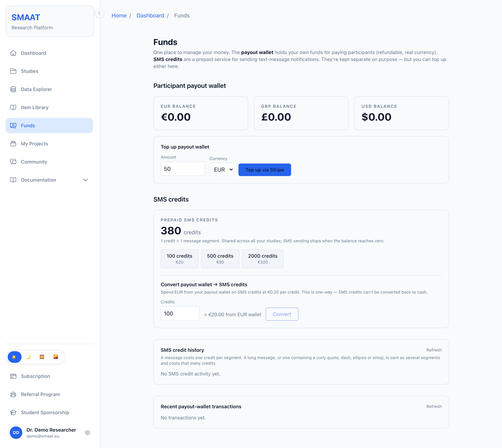Click the DD user avatar
This screenshot has width=502, height=448.
coord(16,432)
